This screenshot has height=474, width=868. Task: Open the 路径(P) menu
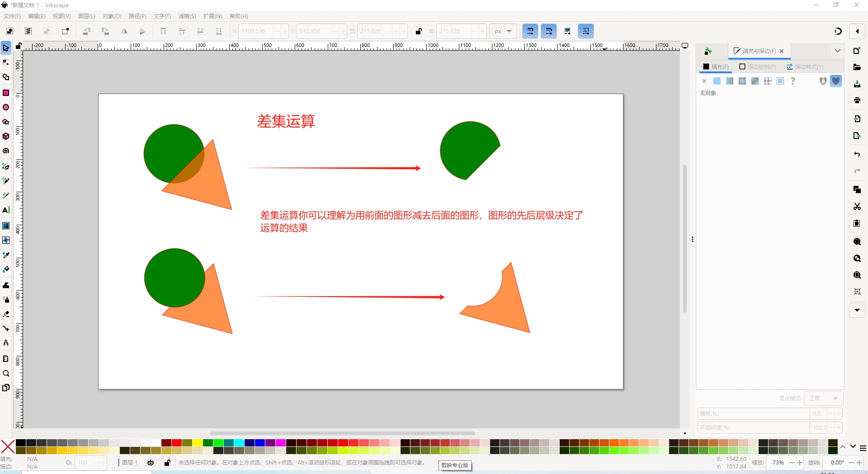[137, 16]
